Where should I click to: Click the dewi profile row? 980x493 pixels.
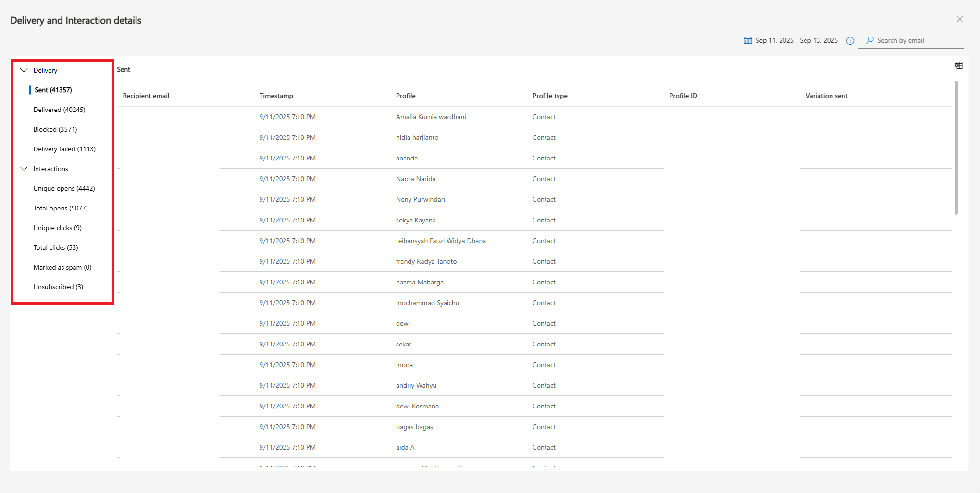click(x=403, y=323)
